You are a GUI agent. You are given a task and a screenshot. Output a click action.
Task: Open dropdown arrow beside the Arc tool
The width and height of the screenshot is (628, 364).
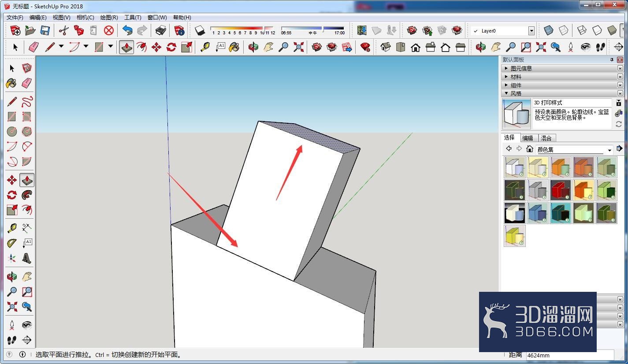(86, 47)
